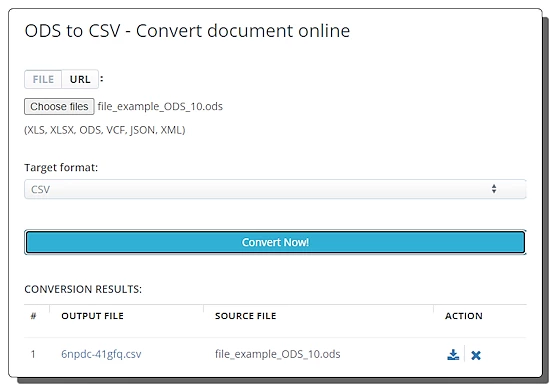Click the # column header
The image size is (550, 385).
pyautogui.click(x=33, y=316)
